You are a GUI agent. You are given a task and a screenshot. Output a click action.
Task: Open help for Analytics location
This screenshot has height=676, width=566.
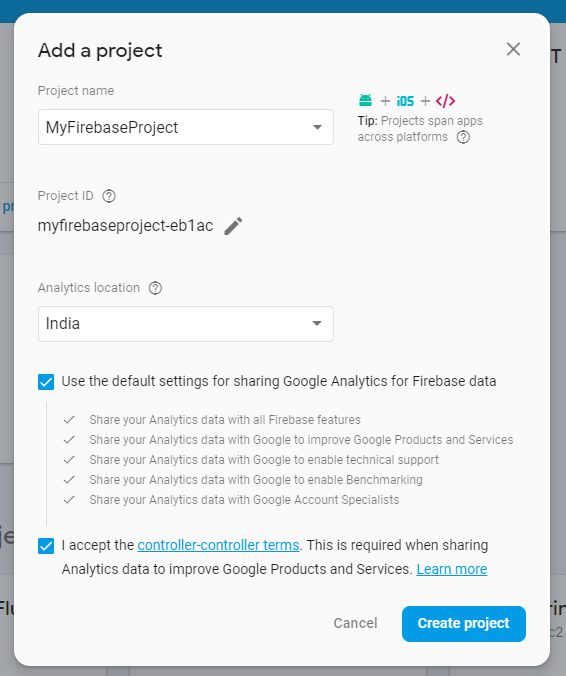155,288
